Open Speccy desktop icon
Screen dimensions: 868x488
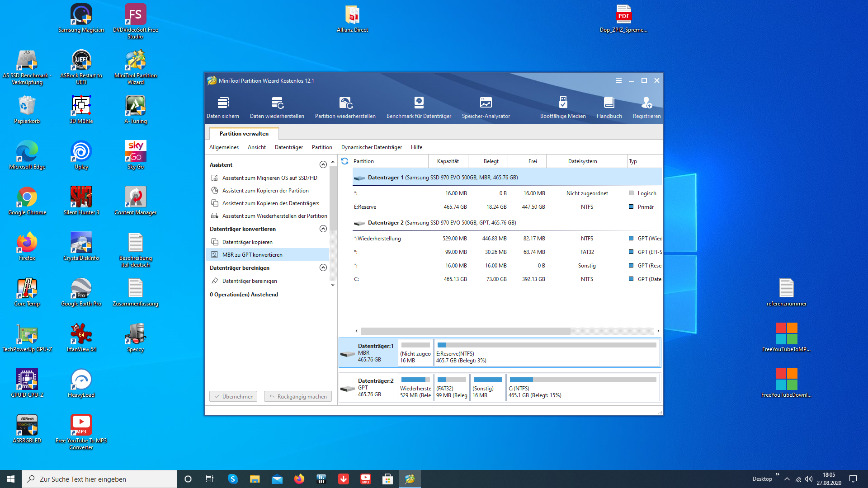click(x=136, y=338)
